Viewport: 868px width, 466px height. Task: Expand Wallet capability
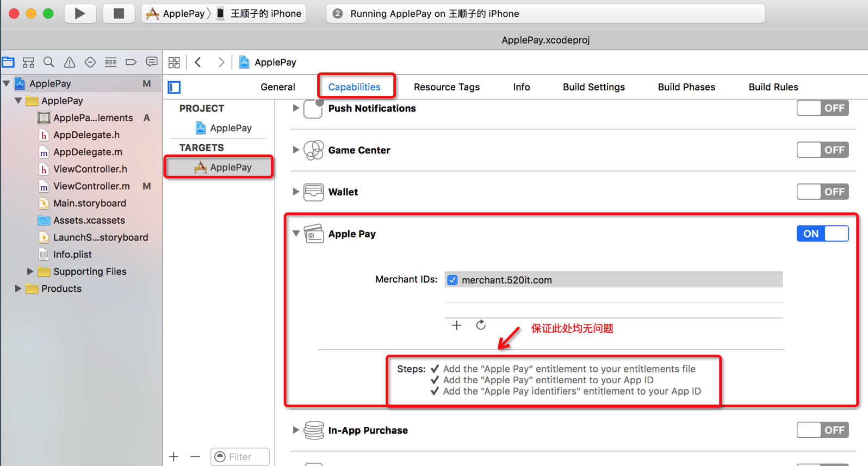(x=296, y=192)
